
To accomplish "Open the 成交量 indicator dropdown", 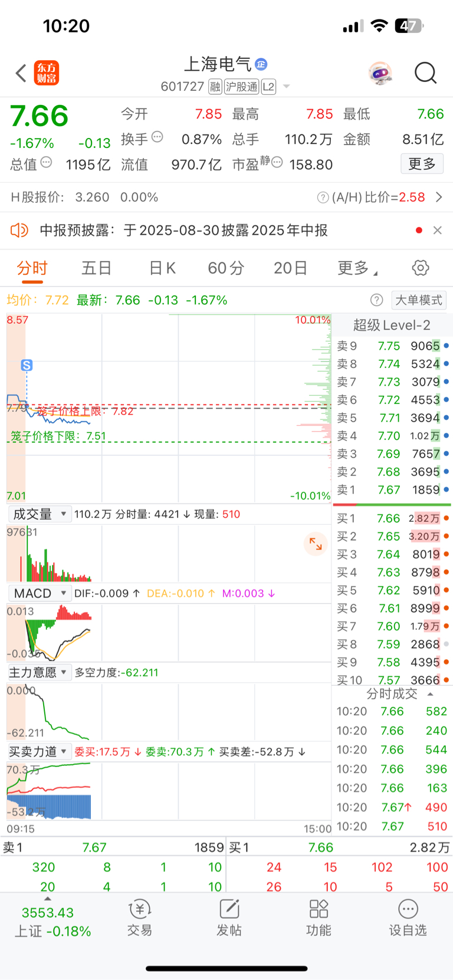I will [x=40, y=514].
